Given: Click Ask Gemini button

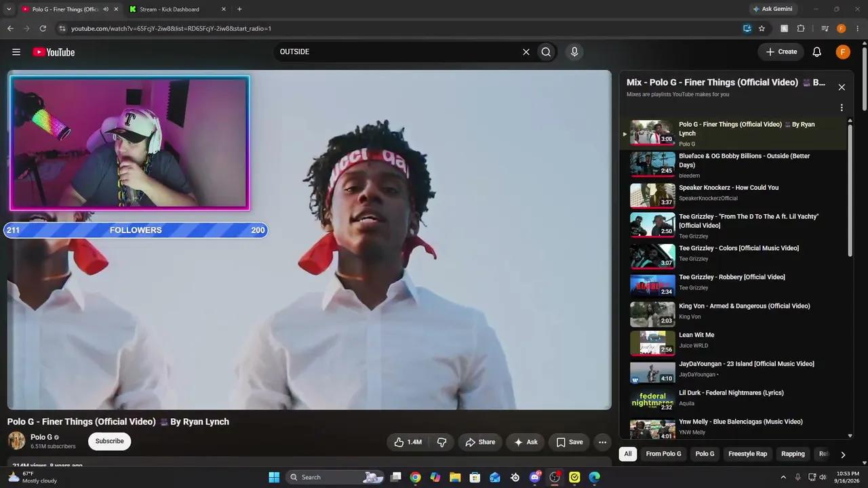Looking at the screenshot, I should [x=772, y=9].
